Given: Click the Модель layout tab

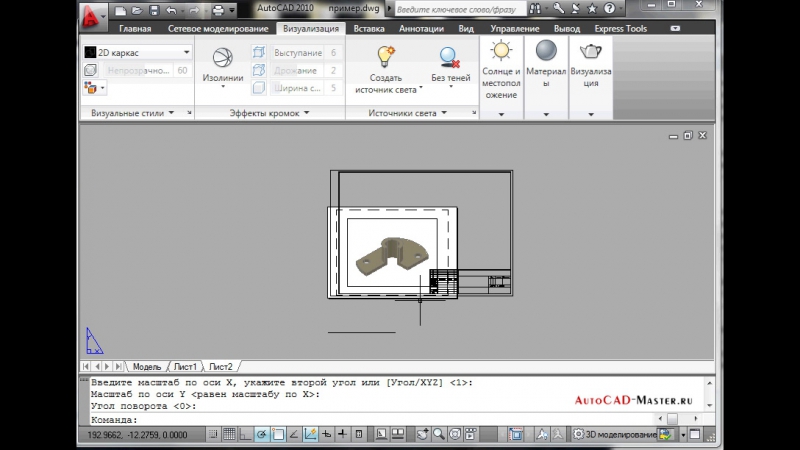Looking at the screenshot, I should point(146,366).
